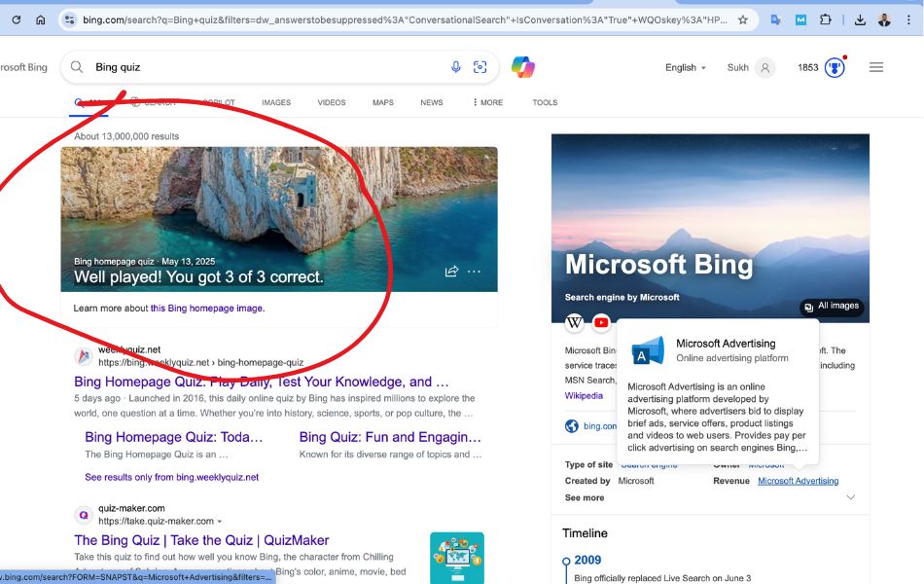This screenshot has width=924, height=584.
Task: Click 'About 13,000,000 results' text
Action: 126,136
